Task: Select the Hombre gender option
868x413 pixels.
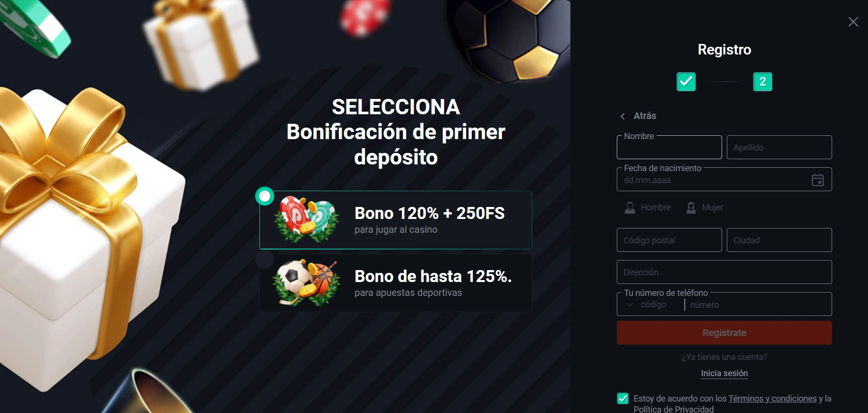Action: 648,207
